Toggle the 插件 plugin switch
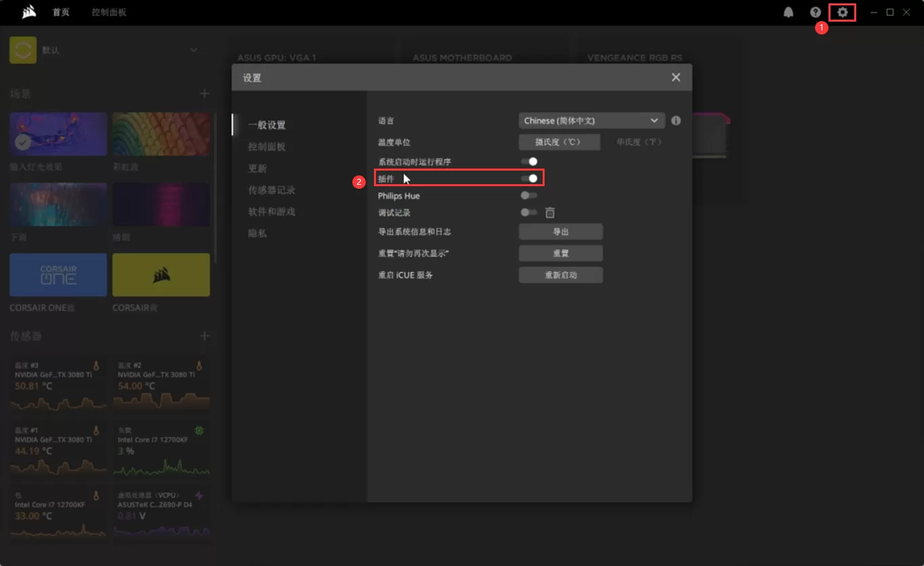This screenshot has height=566, width=924. pyautogui.click(x=529, y=179)
